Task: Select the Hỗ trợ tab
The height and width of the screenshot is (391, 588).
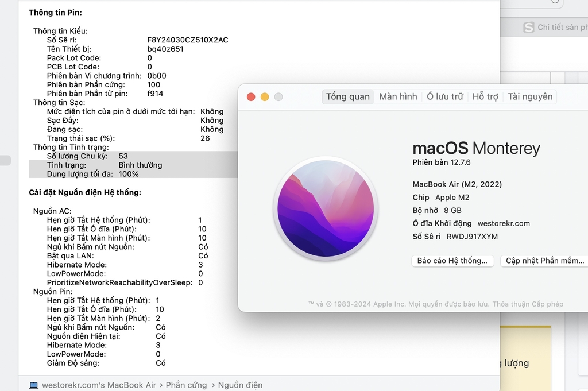Action: coord(485,96)
